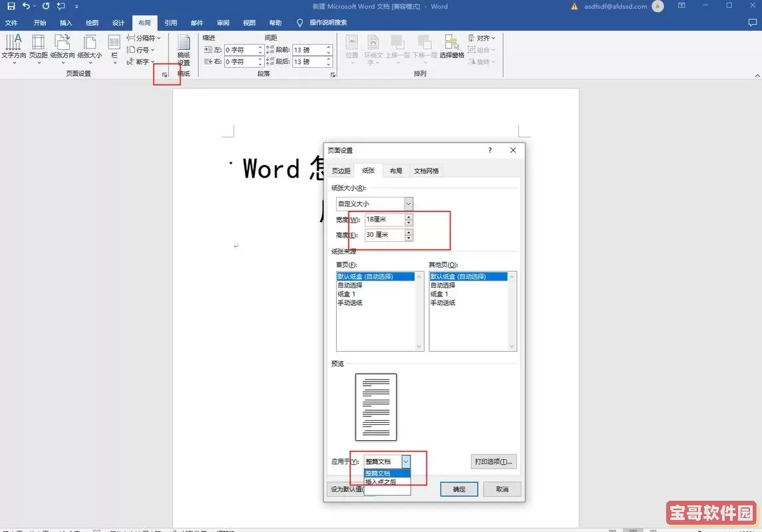Click the lightbulb 操作说明搜索 (Tell me) icon
The width and height of the screenshot is (762, 532).
point(299,23)
